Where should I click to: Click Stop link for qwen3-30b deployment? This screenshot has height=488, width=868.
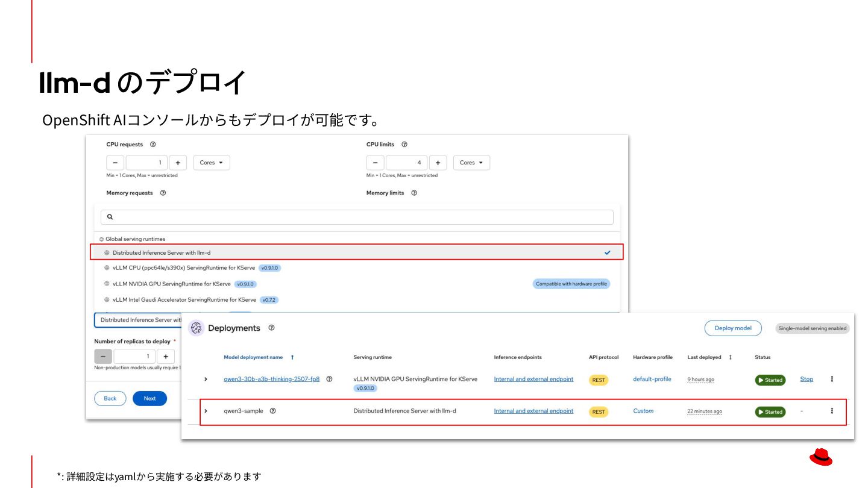pos(807,379)
